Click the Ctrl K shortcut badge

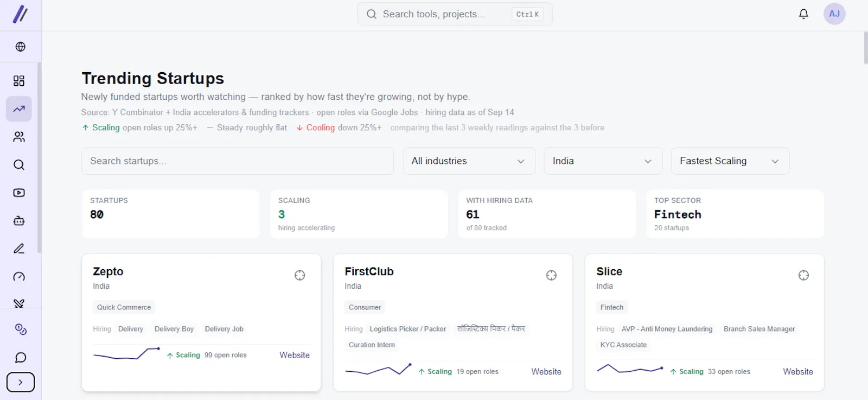point(527,14)
